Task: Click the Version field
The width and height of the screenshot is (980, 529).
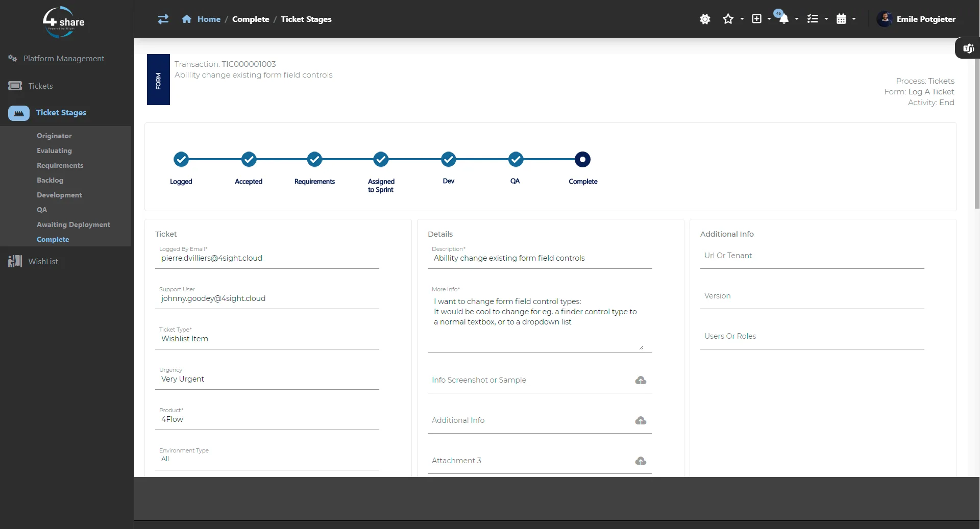Action: (x=812, y=297)
